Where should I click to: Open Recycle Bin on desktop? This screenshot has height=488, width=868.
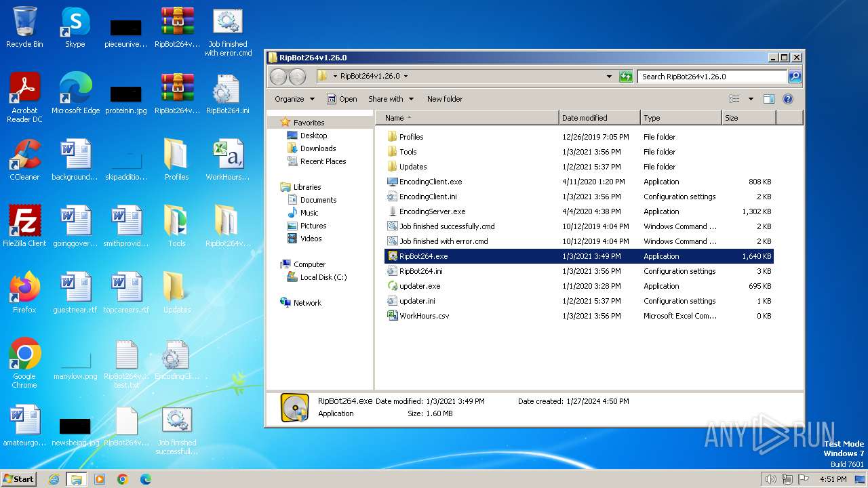24,27
